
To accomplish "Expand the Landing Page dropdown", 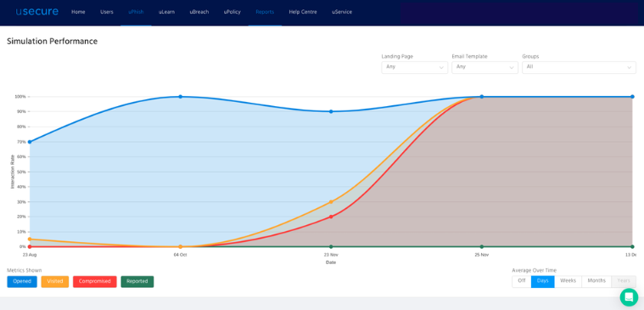I will pos(414,67).
